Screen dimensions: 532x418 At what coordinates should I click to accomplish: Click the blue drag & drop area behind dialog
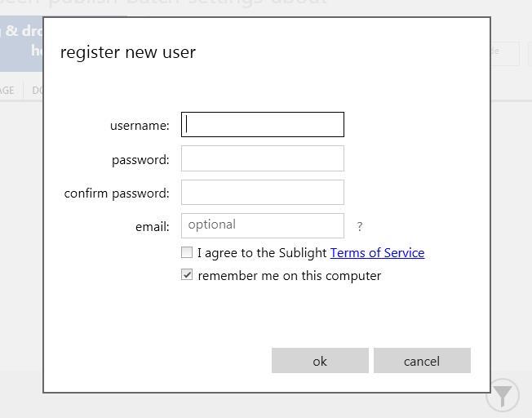pyautogui.click(x=21, y=43)
